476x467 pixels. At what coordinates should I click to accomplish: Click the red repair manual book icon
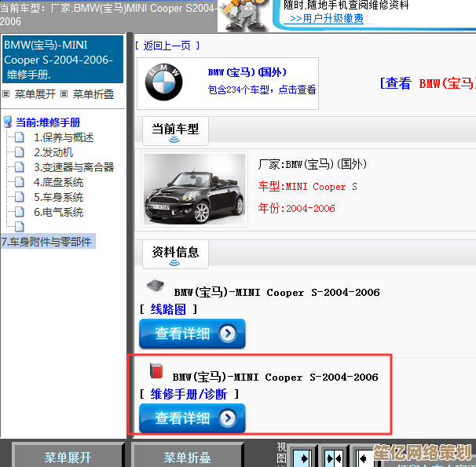(x=156, y=371)
